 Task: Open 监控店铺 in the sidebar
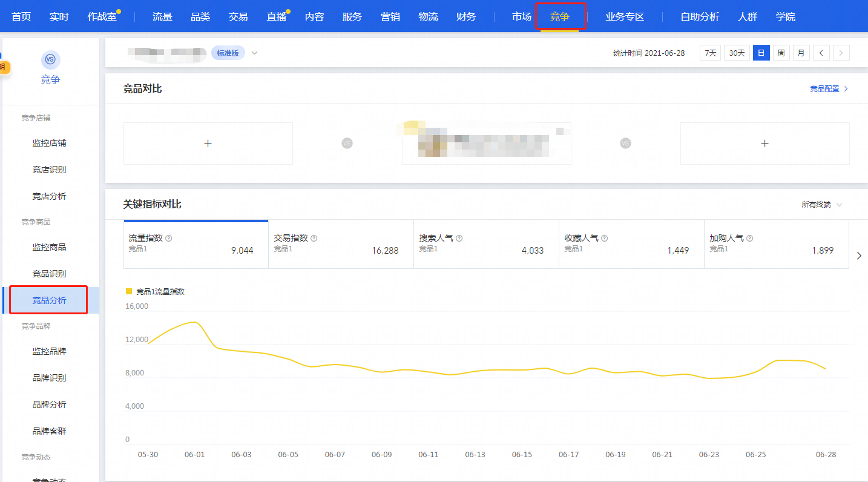point(49,144)
